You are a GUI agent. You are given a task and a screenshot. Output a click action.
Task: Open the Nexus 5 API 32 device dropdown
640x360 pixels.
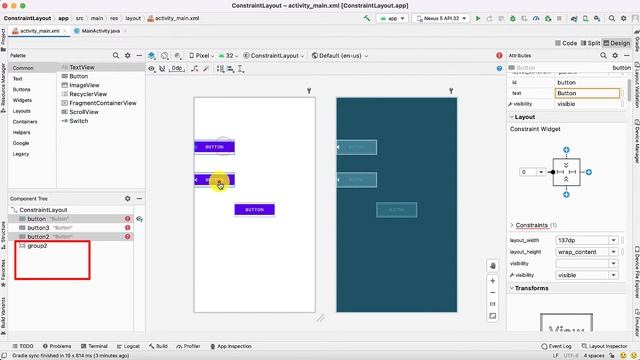[441, 18]
